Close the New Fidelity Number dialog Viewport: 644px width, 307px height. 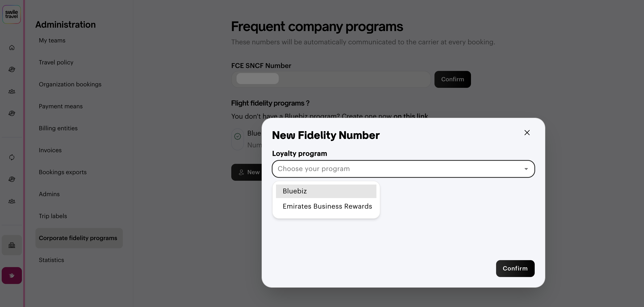(527, 133)
